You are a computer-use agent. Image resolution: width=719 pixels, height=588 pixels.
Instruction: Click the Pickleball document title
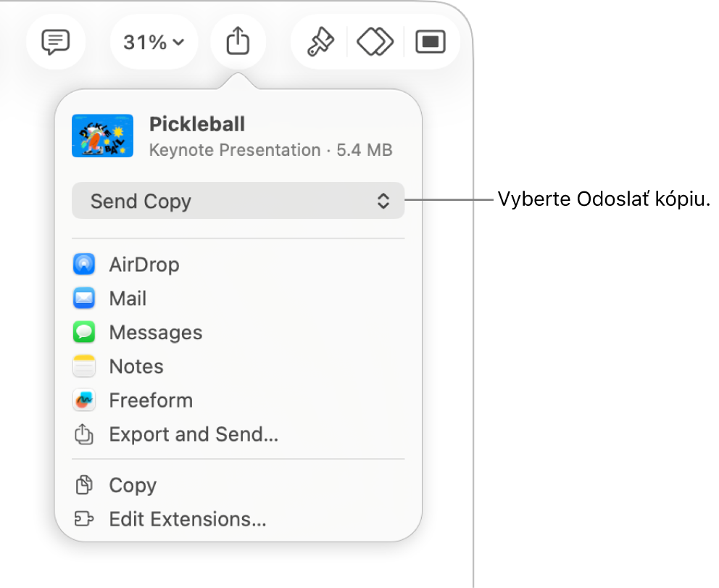(197, 124)
